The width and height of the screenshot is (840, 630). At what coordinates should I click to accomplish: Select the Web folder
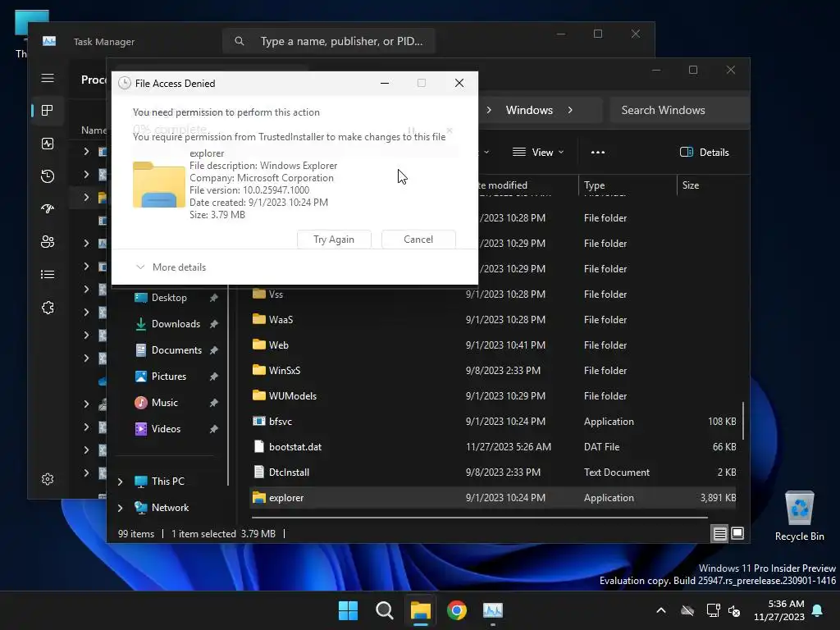493,345
